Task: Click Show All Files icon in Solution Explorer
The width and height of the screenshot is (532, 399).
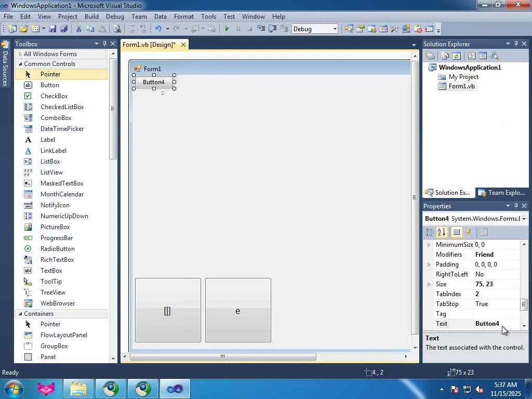Action: coord(445,56)
